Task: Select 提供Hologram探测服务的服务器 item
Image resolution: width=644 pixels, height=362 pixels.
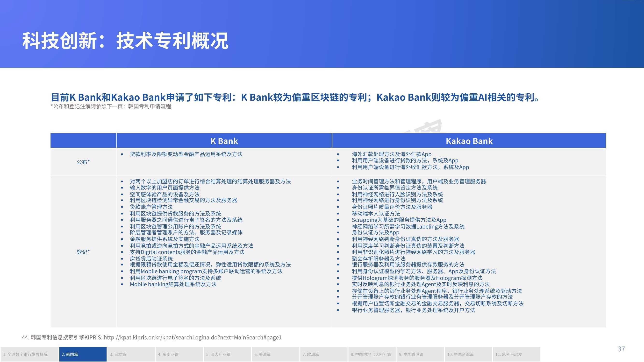Action: [417, 278]
